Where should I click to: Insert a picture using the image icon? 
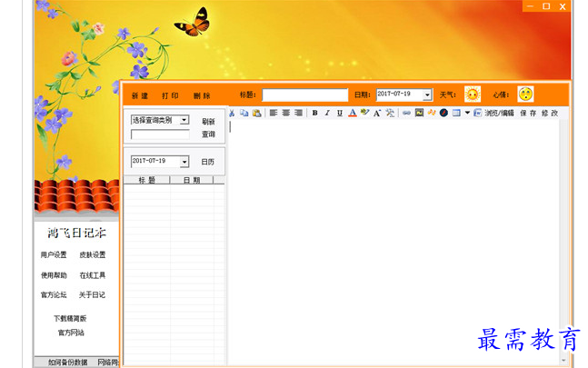pos(419,114)
